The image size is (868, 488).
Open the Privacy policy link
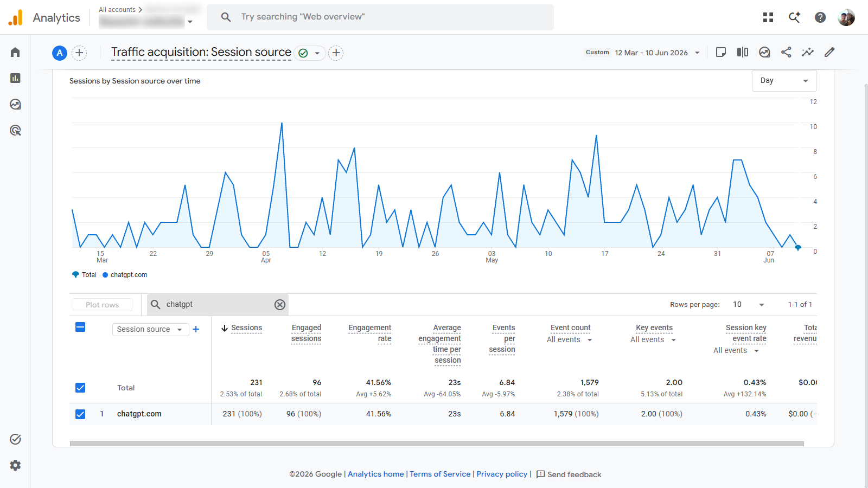(502, 474)
